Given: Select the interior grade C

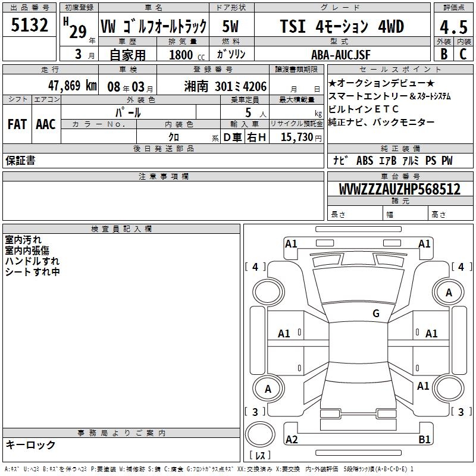Looking at the screenshot, I should 464,54.
